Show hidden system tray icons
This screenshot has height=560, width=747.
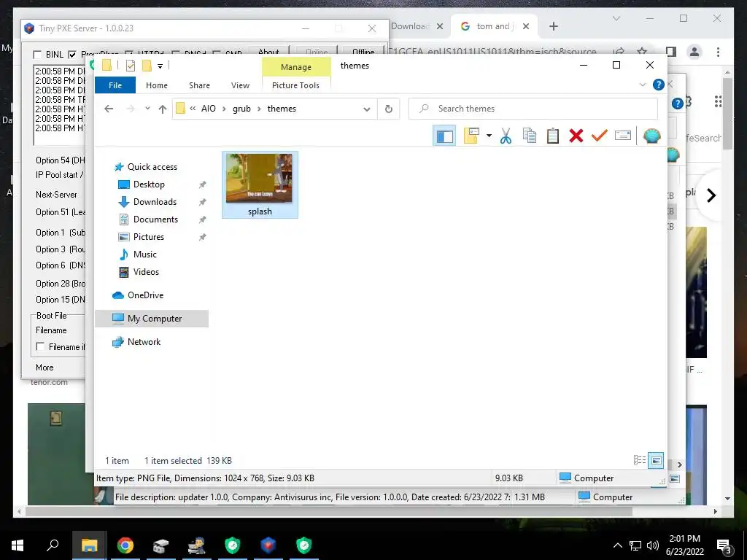(617, 545)
